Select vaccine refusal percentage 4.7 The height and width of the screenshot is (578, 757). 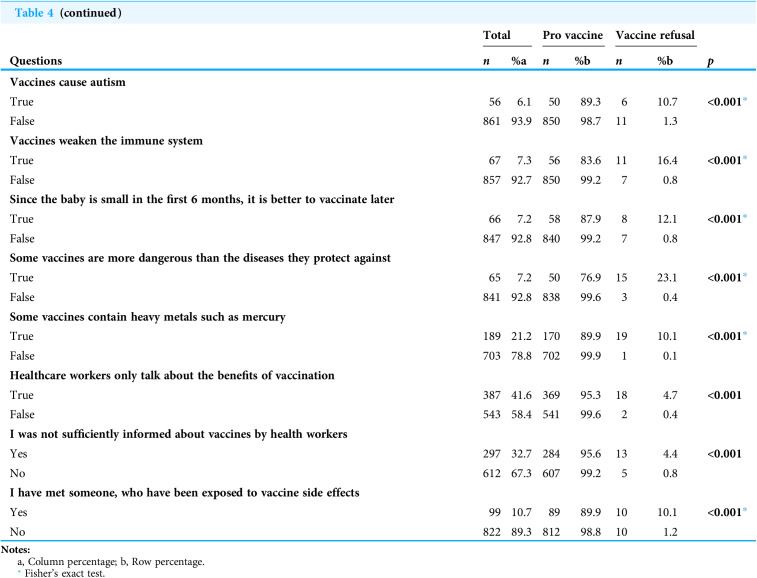coord(670,395)
